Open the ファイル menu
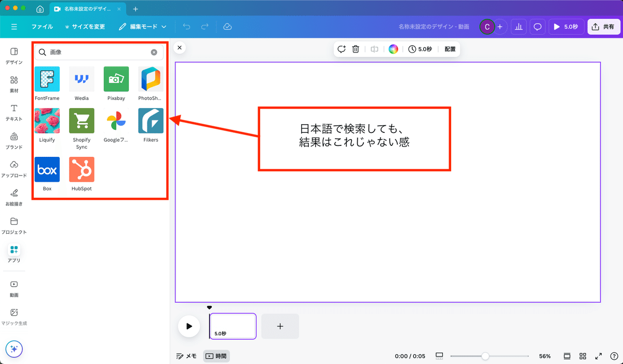 coord(42,26)
